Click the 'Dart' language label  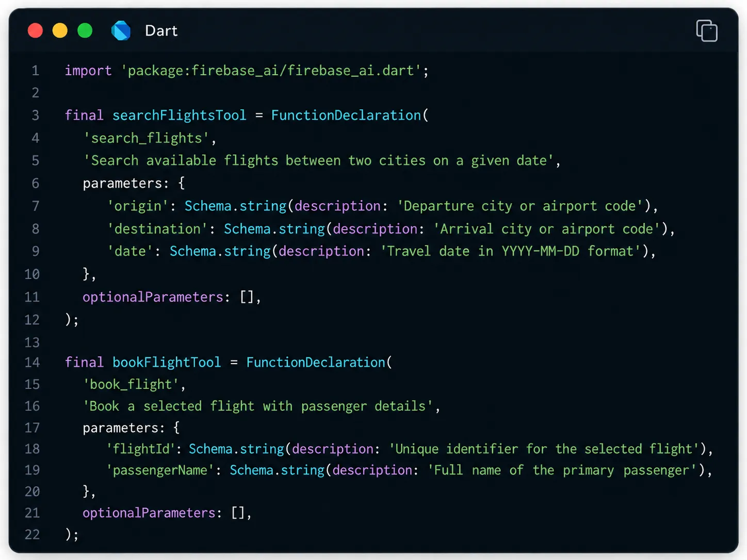coord(161,31)
